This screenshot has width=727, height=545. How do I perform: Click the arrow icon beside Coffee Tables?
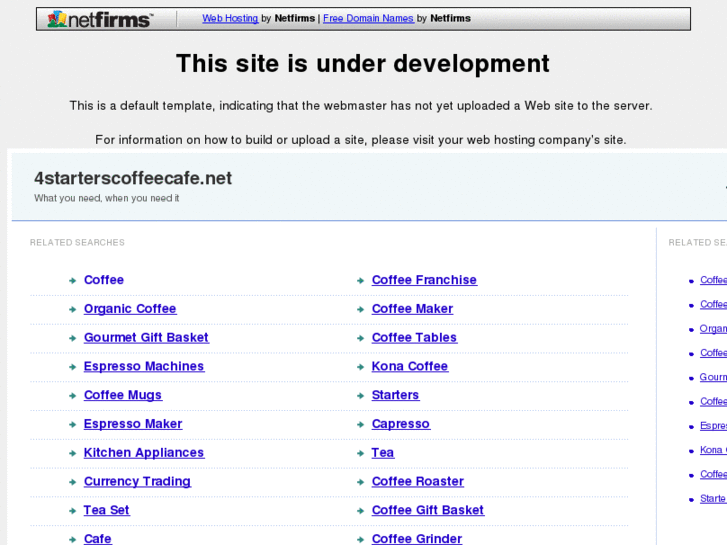pos(360,338)
